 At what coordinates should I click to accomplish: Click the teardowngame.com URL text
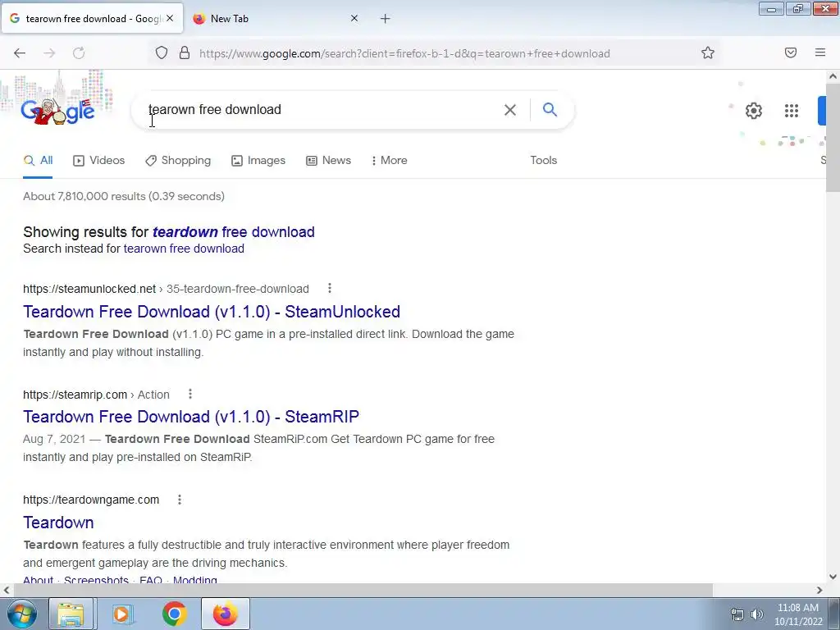tap(91, 500)
